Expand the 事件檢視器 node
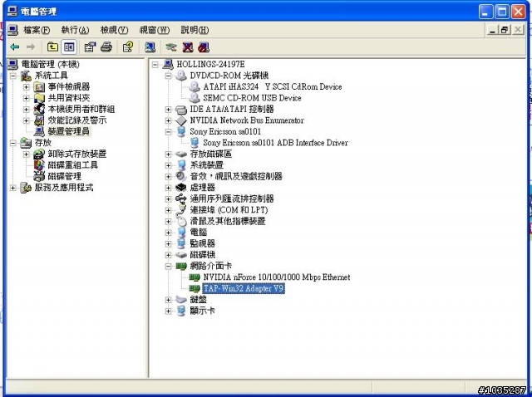 coord(26,86)
